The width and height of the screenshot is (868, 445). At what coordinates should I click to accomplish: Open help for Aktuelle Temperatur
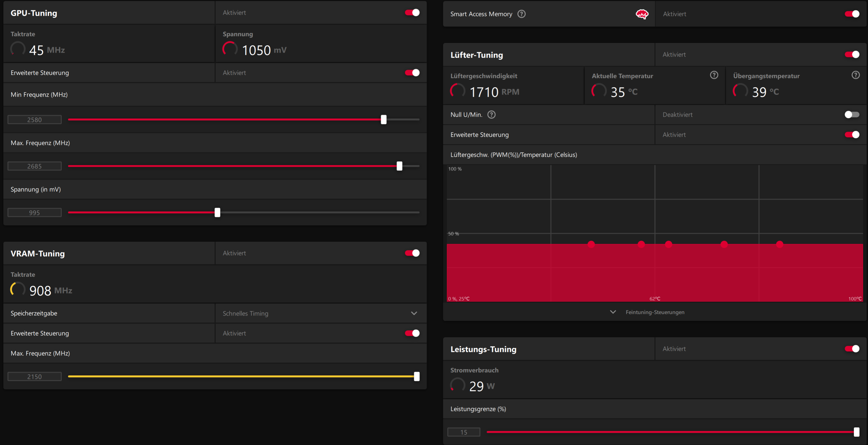pos(714,75)
